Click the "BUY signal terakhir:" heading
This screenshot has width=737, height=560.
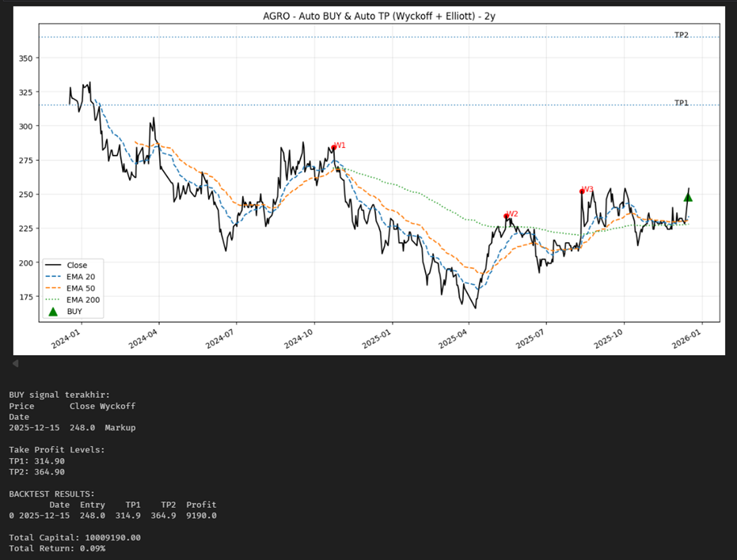click(x=59, y=394)
